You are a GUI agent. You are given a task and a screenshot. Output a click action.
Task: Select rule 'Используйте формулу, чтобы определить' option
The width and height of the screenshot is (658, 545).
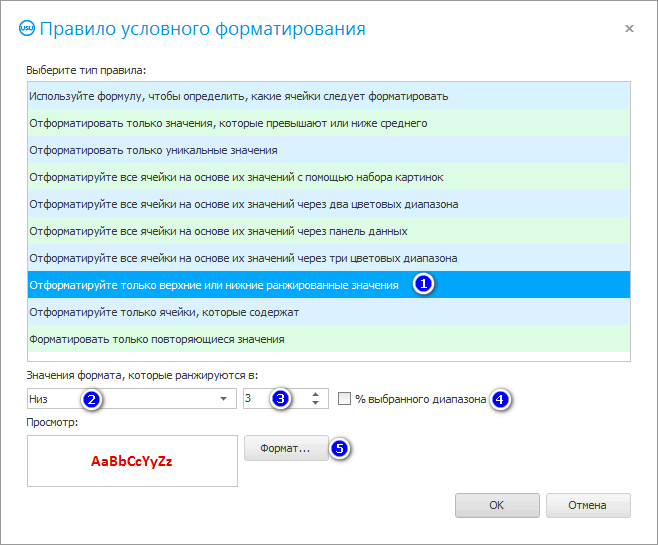238,96
